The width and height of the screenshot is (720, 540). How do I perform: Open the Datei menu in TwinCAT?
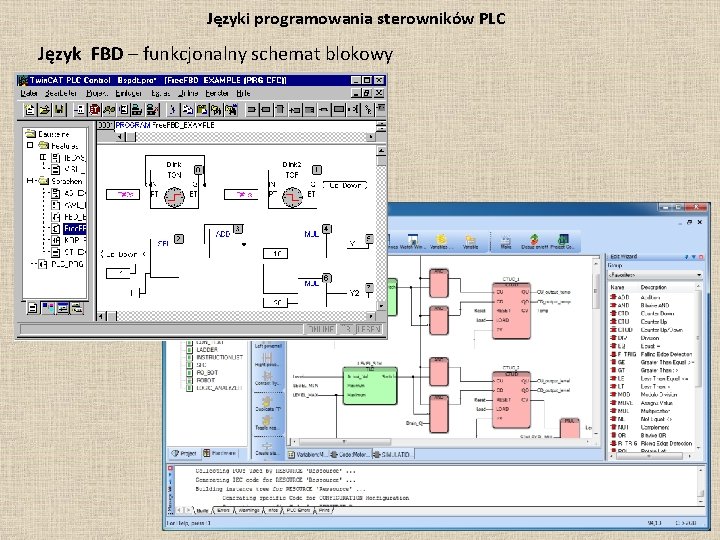tap(29, 93)
